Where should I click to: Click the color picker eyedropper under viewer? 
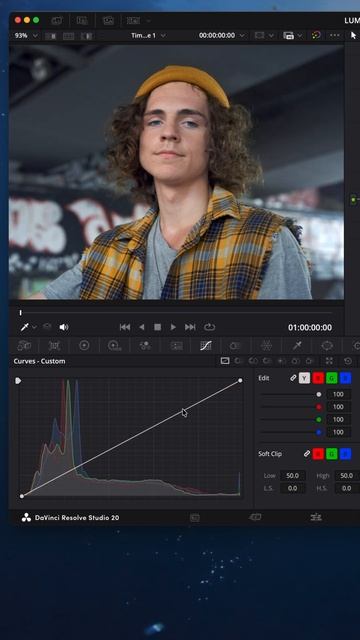coord(25,327)
